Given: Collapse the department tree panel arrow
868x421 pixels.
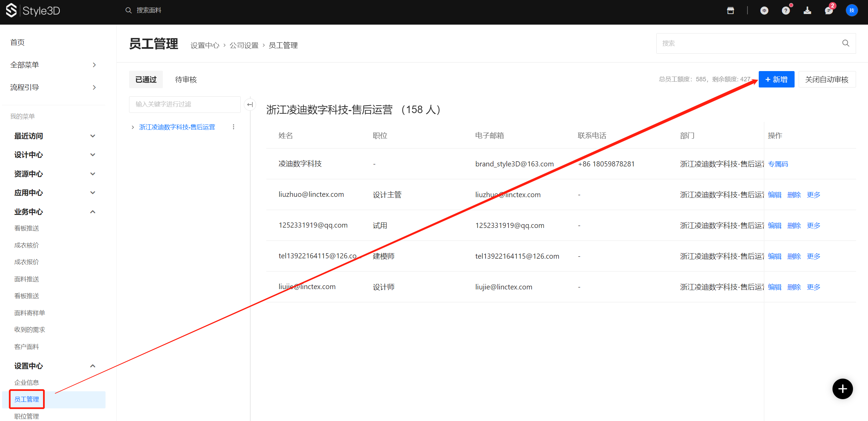Looking at the screenshot, I should [x=250, y=105].
